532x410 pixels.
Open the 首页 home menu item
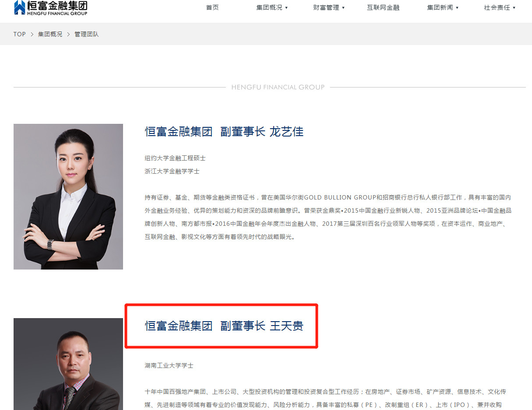[212, 7]
